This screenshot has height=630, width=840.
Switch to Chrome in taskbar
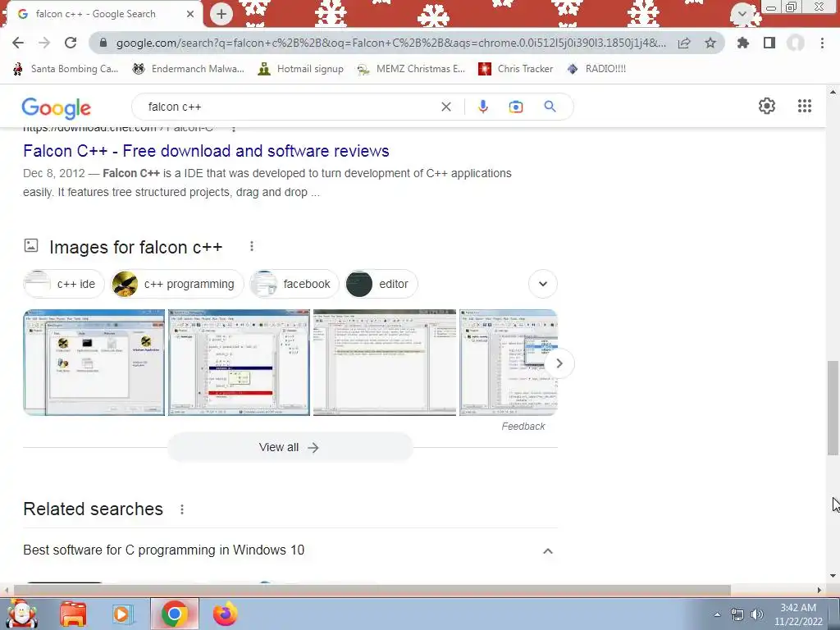(174, 614)
